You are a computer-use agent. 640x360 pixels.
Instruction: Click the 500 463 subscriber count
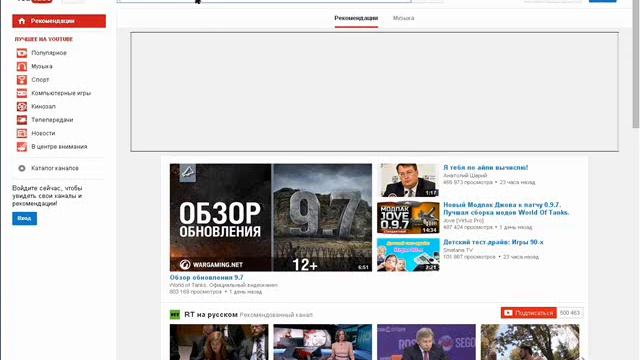(x=570, y=313)
